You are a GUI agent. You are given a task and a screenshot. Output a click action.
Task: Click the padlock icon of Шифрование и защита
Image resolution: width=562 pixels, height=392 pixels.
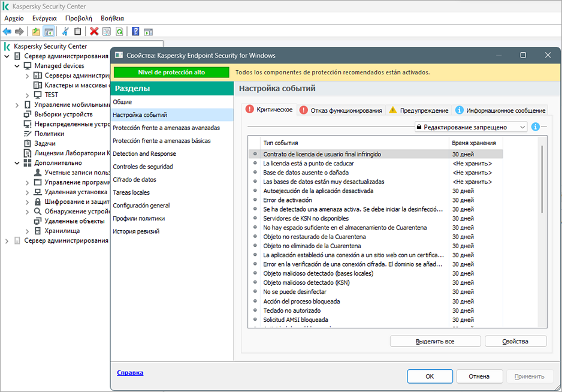pyautogui.click(x=38, y=201)
